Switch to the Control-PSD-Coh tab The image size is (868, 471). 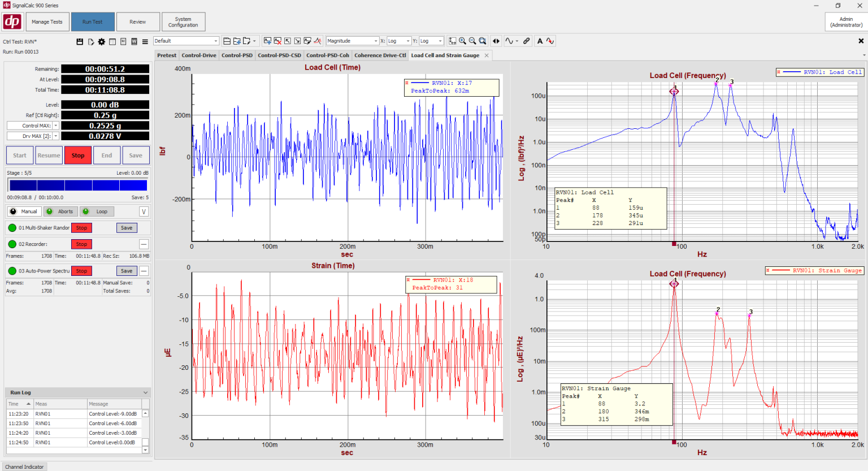pos(328,55)
